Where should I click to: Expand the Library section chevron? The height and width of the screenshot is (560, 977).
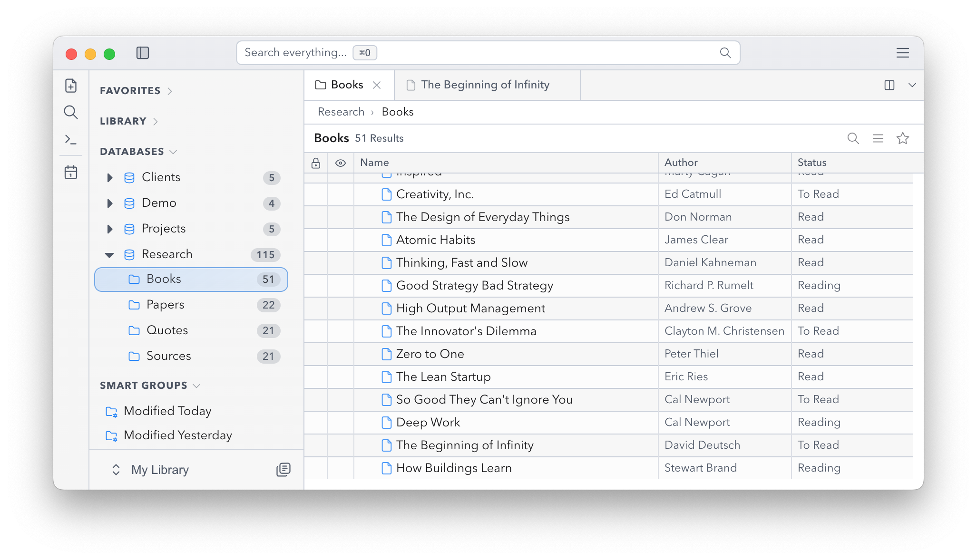pyautogui.click(x=156, y=121)
